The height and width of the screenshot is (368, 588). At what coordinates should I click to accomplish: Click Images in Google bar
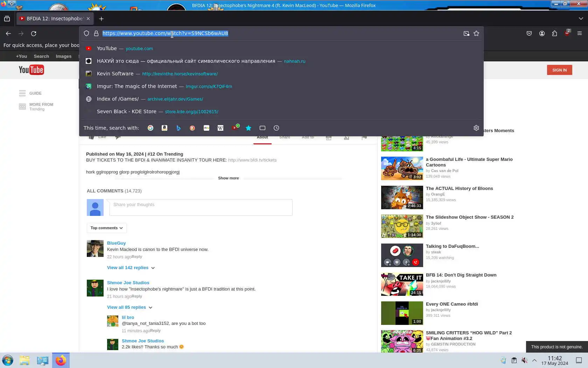tap(64, 56)
